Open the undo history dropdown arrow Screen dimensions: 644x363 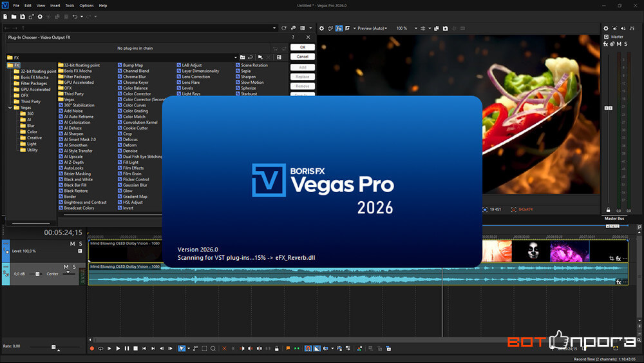coord(82,17)
